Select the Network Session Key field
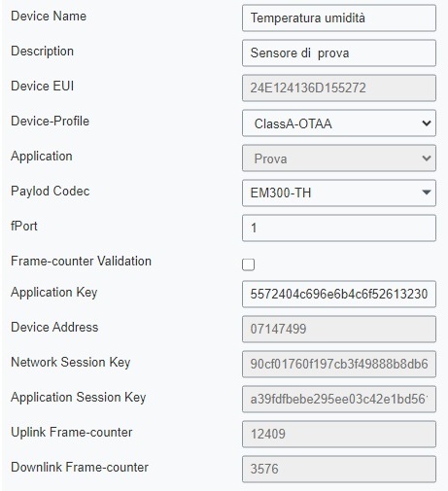 339,364
